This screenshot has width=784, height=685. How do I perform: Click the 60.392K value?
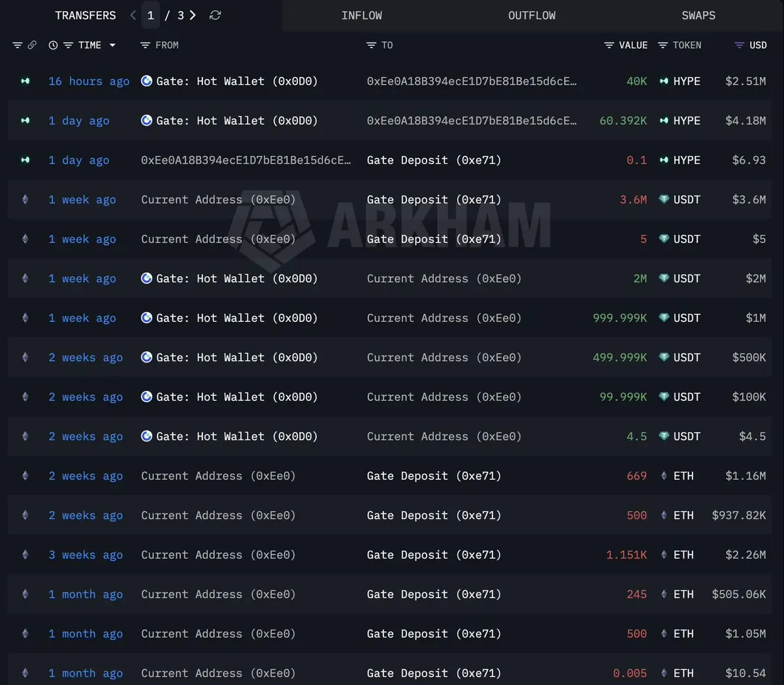pyautogui.click(x=623, y=121)
